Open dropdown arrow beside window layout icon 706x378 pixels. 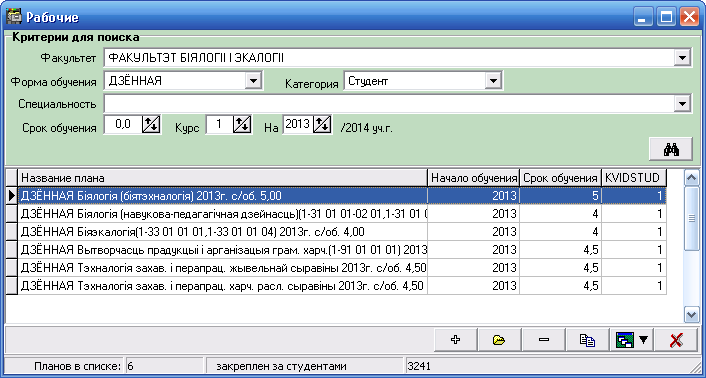(x=644, y=340)
